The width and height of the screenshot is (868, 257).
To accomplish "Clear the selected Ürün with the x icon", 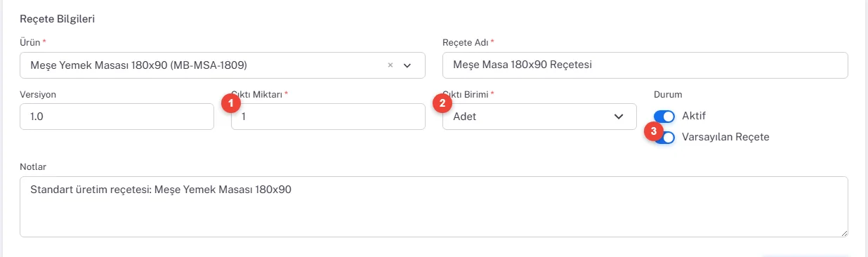I will pyautogui.click(x=390, y=65).
